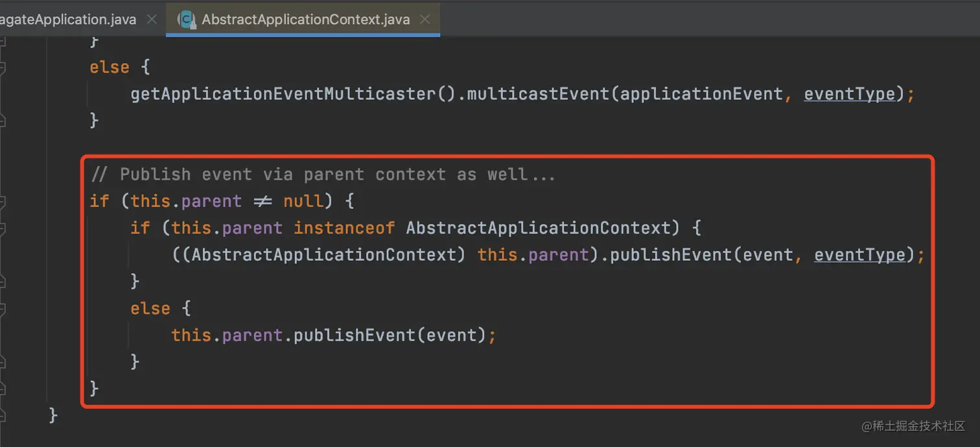Click the null keyword
980x447 pixels.
[303, 201]
